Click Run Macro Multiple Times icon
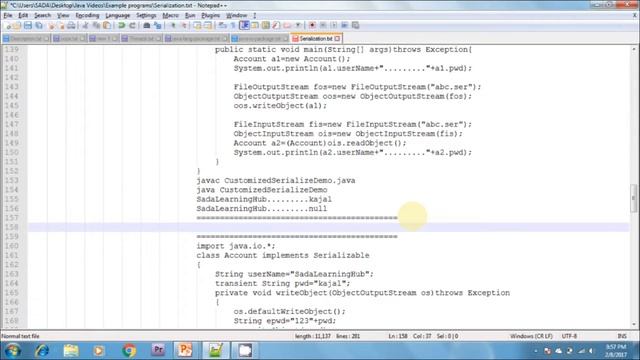The image size is (640, 360). pyautogui.click(x=344, y=26)
